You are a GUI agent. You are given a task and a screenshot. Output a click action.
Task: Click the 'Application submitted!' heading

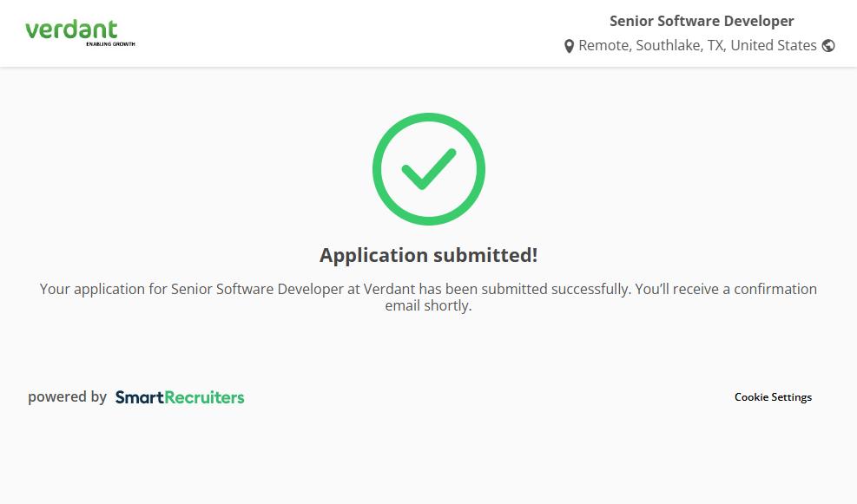pyautogui.click(x=428, y=255)
